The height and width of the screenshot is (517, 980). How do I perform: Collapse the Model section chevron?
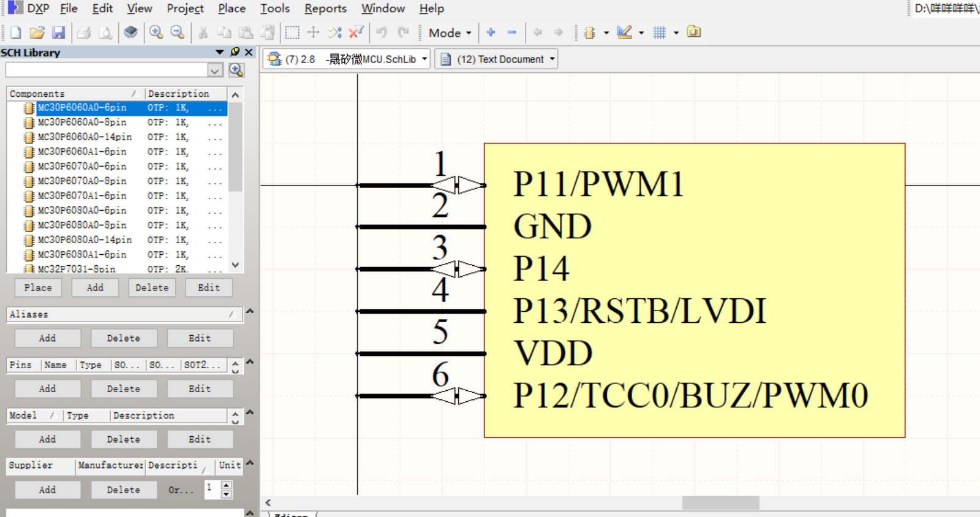[x=250, y=412]
